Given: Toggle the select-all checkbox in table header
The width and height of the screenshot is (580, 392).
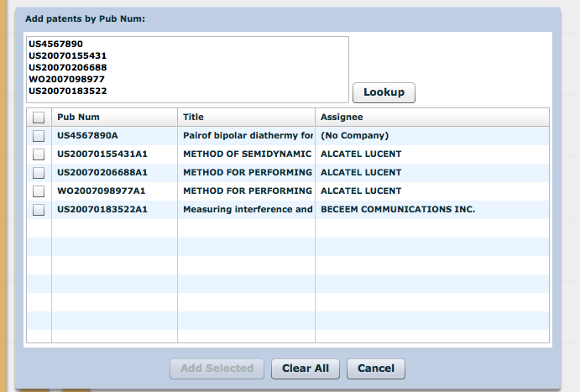Looking at the screenshot, I should [x=39, y=118].
